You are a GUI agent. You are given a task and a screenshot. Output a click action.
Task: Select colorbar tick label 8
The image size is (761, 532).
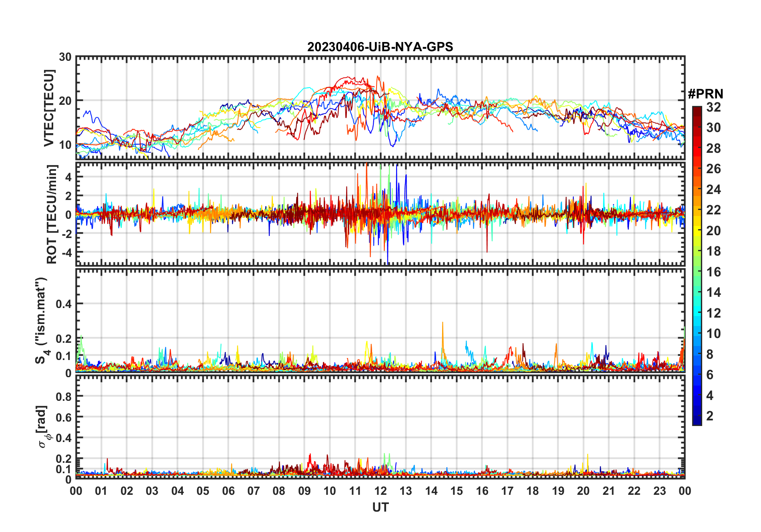click(710, 354)
